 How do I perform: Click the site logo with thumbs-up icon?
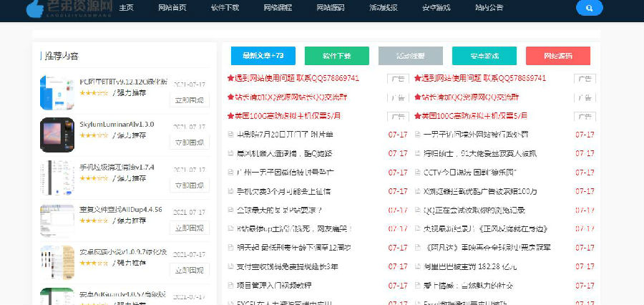(x=69, y=8)
